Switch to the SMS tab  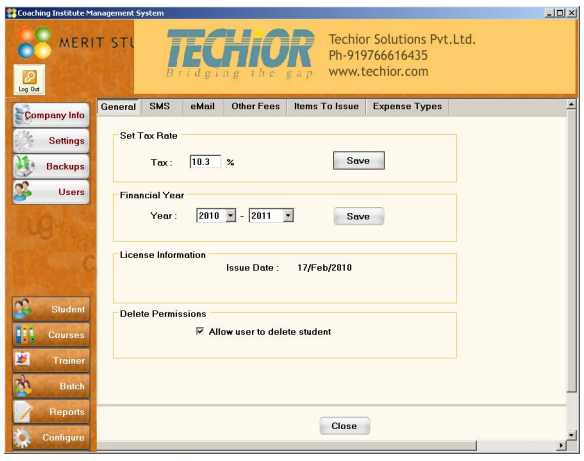tap(160, 106)
